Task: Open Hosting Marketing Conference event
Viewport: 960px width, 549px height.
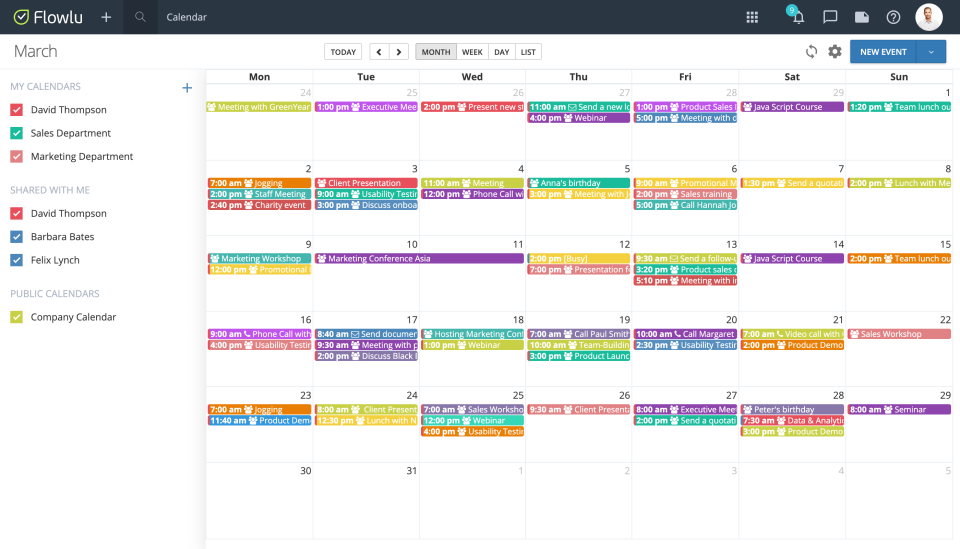Action: point(473,334)
